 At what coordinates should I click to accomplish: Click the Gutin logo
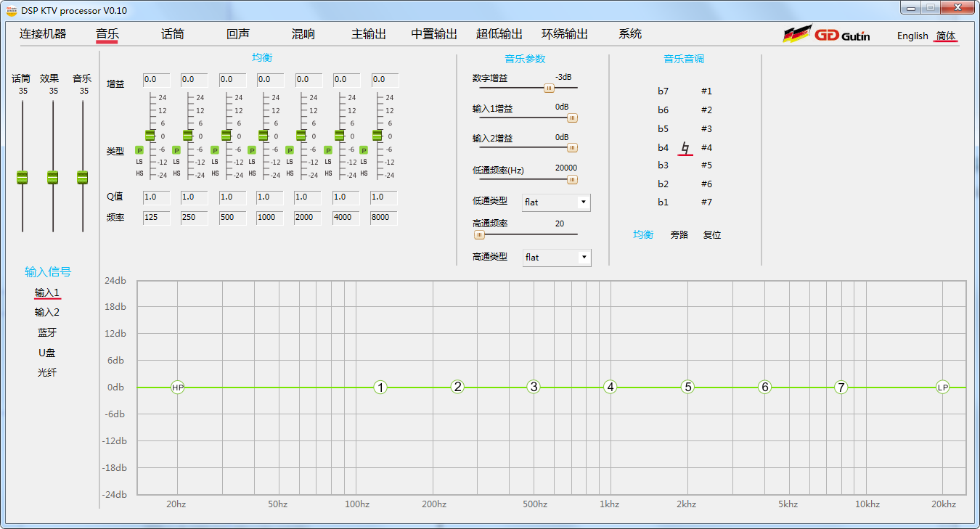click(826, 35)
